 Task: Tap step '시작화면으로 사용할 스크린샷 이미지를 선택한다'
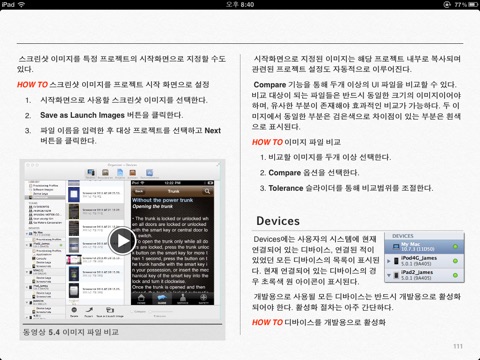124,100
